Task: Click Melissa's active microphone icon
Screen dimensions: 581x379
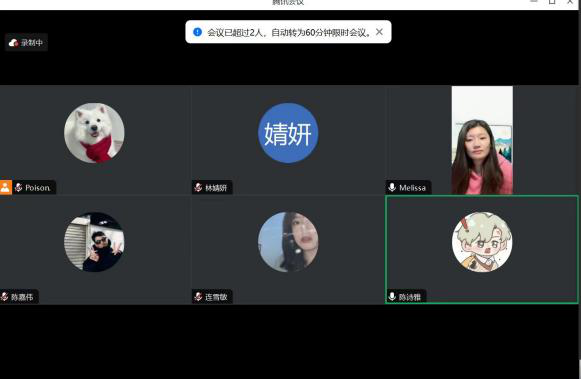Action: [392, 187]
